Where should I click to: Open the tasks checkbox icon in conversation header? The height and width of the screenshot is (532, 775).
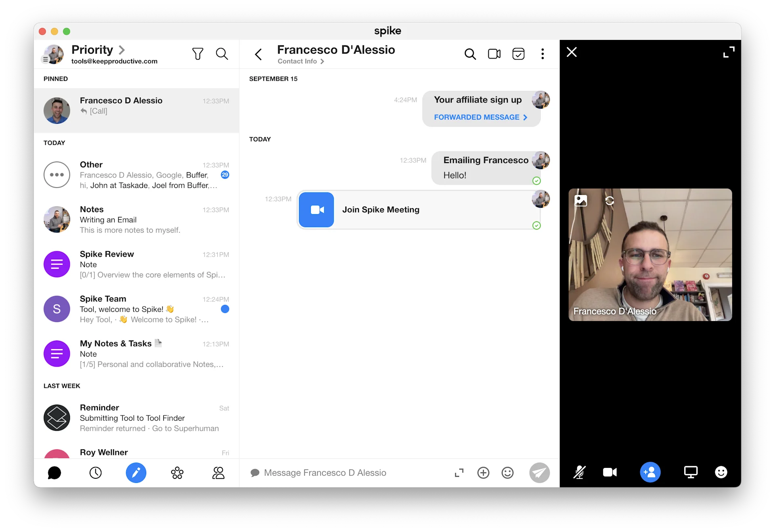coord(518,54)
